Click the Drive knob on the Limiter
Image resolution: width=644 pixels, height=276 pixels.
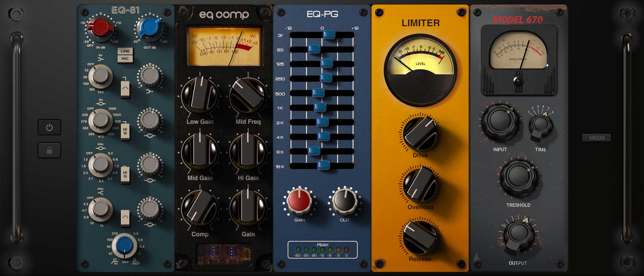point(420,133)
